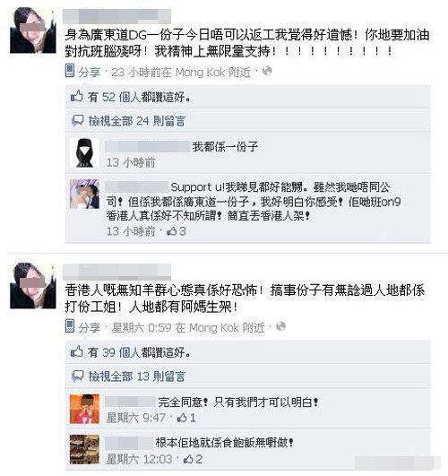The height and width of the screenshot is (476, 448).
Task: Expand all 24 comments on first post
Action: tap(136, 121)
